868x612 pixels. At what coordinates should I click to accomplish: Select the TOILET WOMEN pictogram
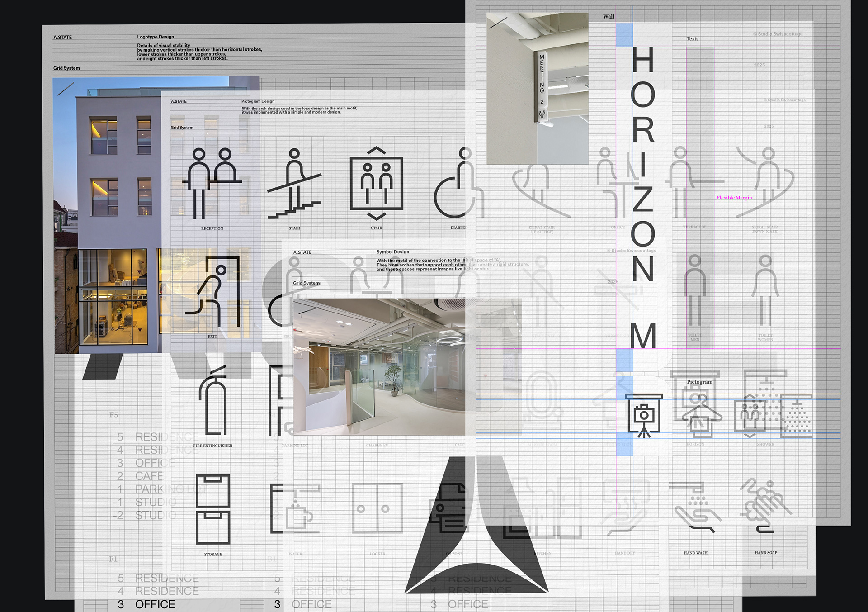[x=765, y=290]
